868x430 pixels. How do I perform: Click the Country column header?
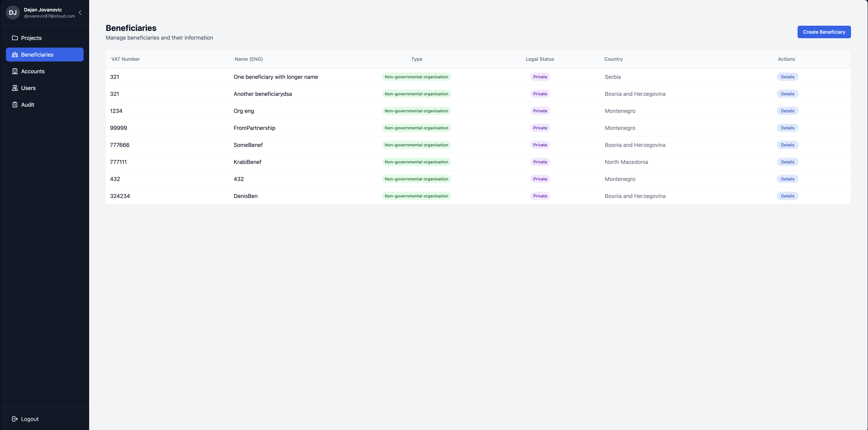point(613,59)
